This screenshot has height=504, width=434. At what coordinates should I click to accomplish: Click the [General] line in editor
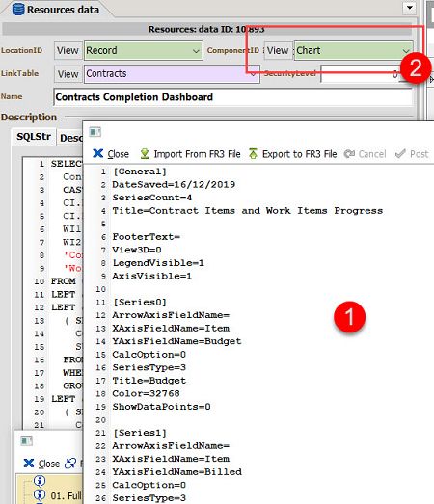point(139,172)
